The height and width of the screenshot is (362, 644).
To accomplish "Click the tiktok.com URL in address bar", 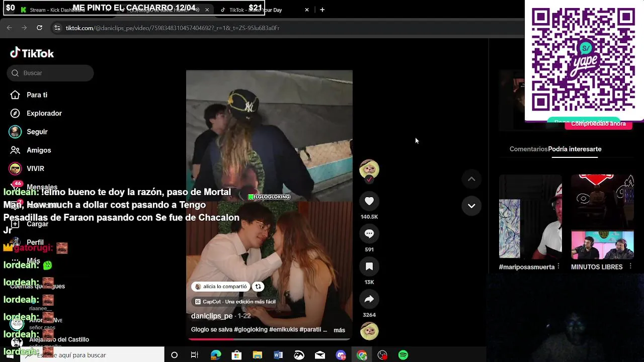I will click(x=173, y=28).
